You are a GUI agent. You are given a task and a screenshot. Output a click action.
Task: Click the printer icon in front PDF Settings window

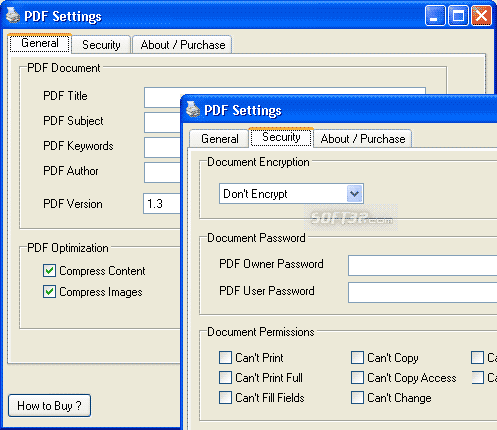(x=193, y=109)
